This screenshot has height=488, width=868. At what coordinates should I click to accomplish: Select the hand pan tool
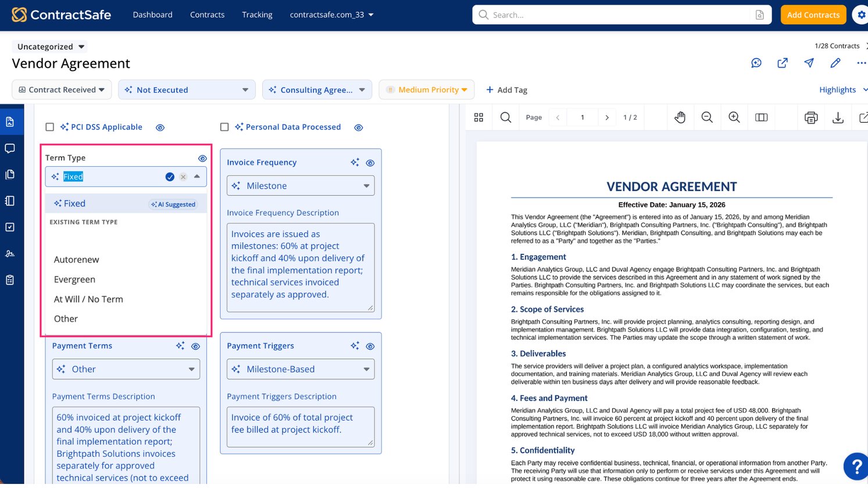[x=680, y=117]
